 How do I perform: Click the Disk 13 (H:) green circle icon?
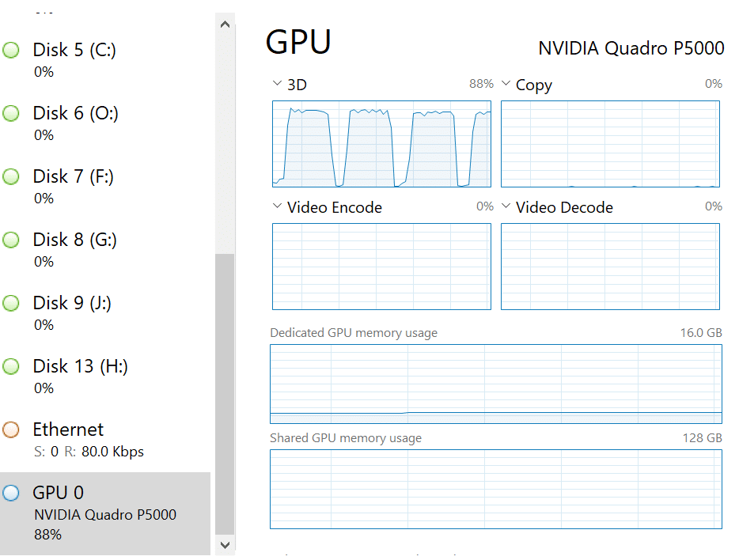(x=11, y=366)
